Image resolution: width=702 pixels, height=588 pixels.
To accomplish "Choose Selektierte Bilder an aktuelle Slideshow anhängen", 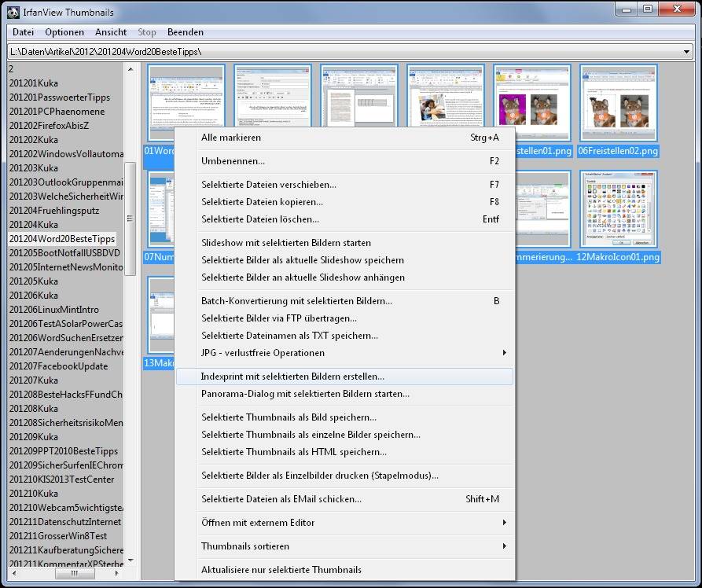I will tap(345, 277).
